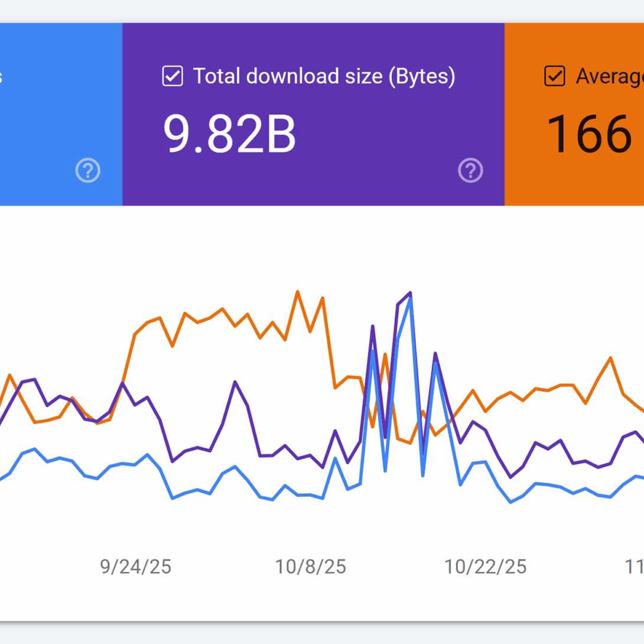Click the orange line's highest peak before 10/8/25
This screenshot has width=644, height=644.
coord(297,291)
